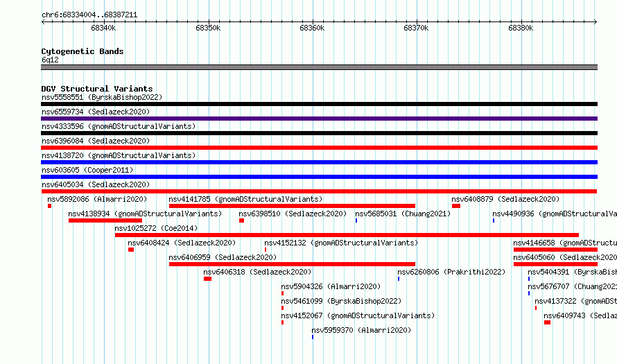Click the blue bar for nsv603605
Screen dimensions: 617x364
point(319,177)
